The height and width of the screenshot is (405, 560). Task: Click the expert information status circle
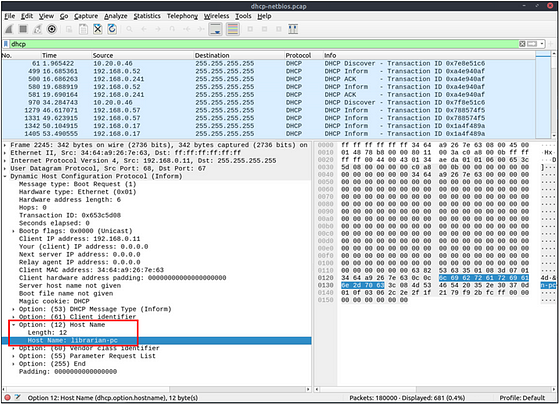pos(8,397)
